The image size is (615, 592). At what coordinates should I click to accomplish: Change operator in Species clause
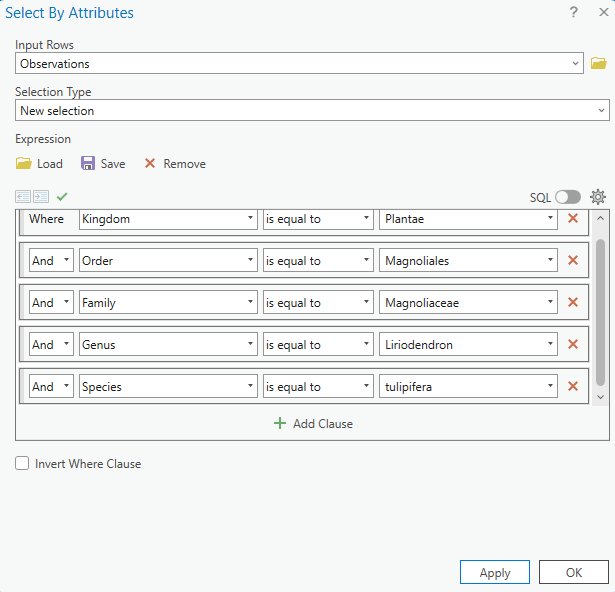click(x=318, y=386)
